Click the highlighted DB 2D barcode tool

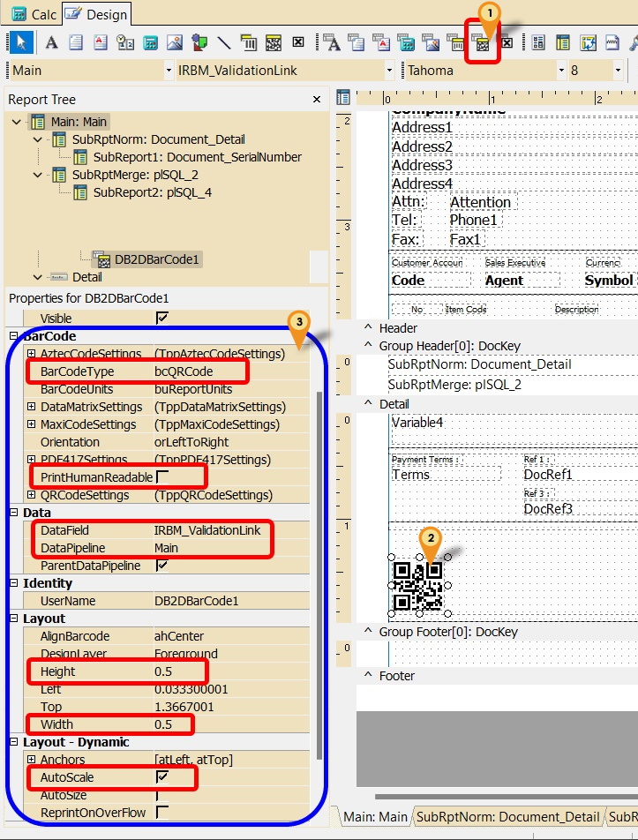[x=483, y=42]
